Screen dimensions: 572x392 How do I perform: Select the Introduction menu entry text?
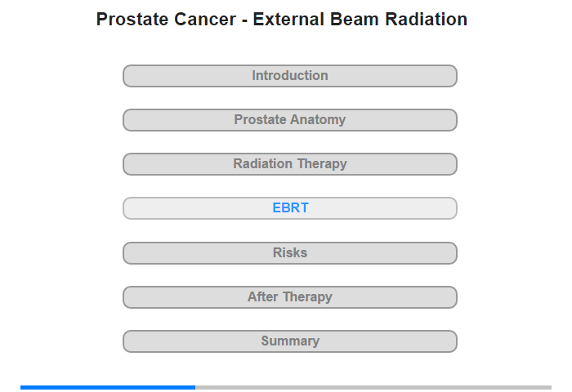pyautogui.click(x=290, y=75)
